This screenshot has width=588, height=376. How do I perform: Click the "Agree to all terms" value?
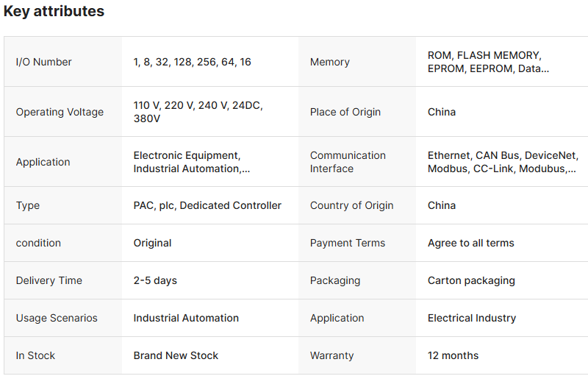pos(470,243)
